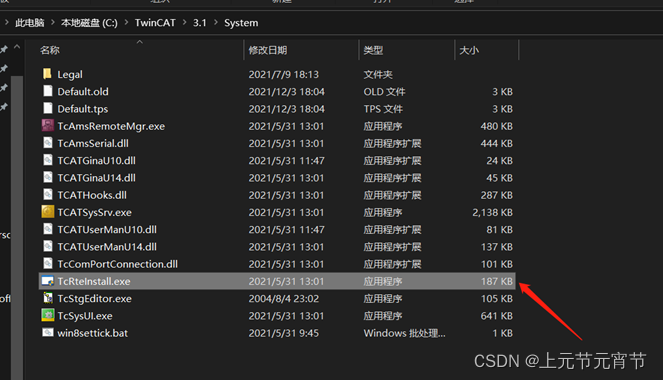Image resolution: width=663 pixels, height=380 pixels.
Task: Click the win8settick.bat file icon
Action: click(x=48, y=333)
